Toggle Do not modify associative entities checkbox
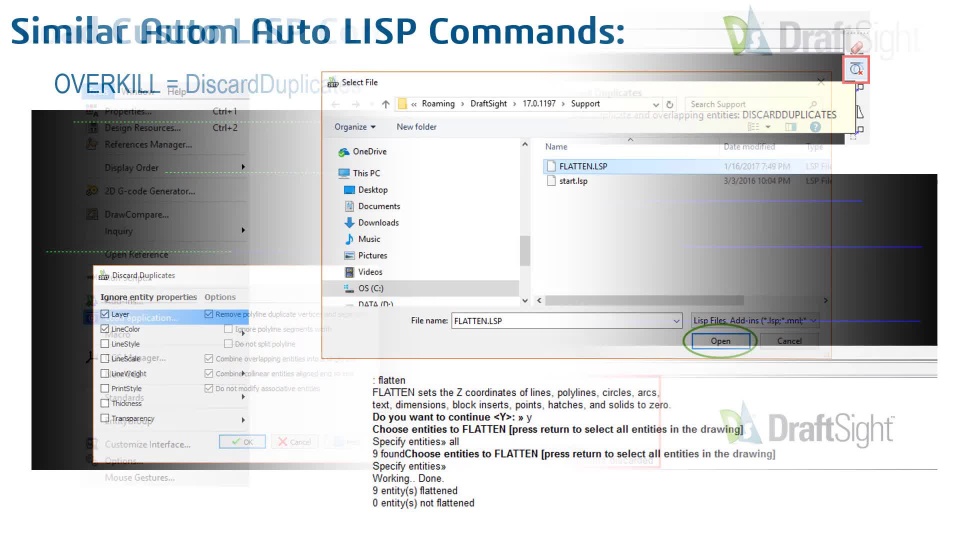The width and height of the screenshot is (960, 540). tap(209, 389)
